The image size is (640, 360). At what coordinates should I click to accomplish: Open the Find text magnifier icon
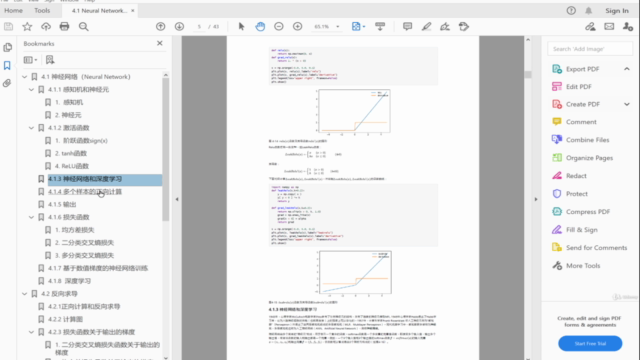84,27
